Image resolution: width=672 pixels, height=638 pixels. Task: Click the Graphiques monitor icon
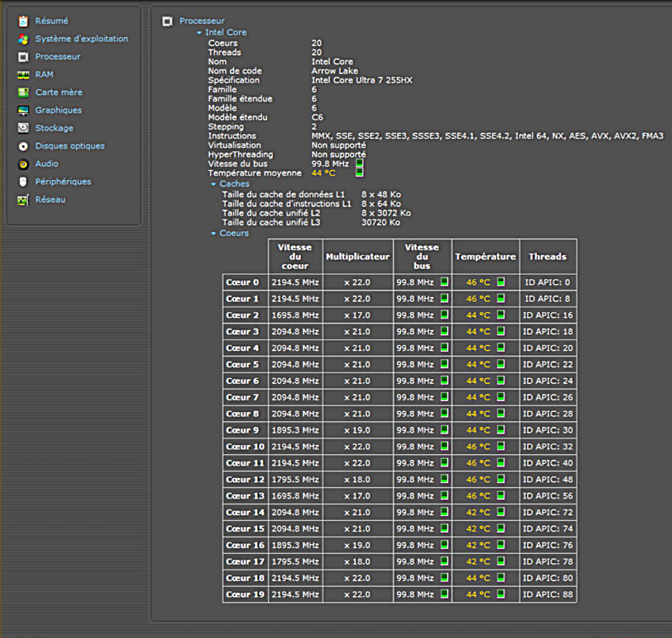click(23, 111)
